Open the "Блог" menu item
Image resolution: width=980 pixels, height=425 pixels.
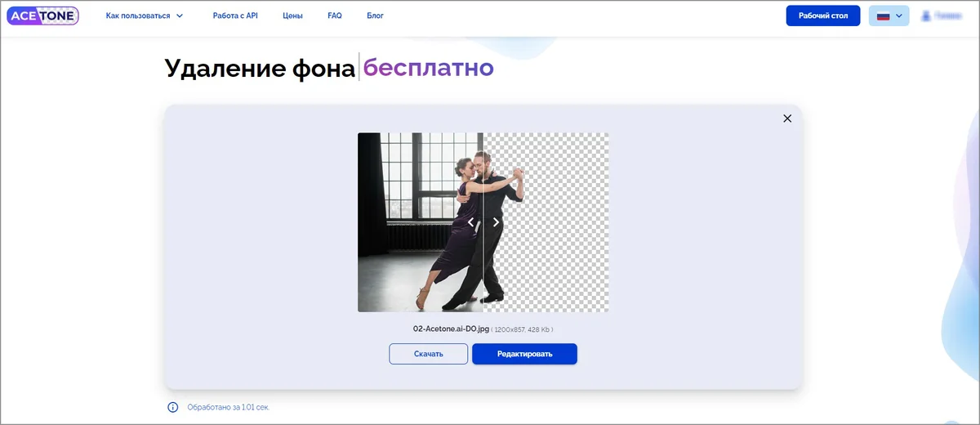coord(375,16)
